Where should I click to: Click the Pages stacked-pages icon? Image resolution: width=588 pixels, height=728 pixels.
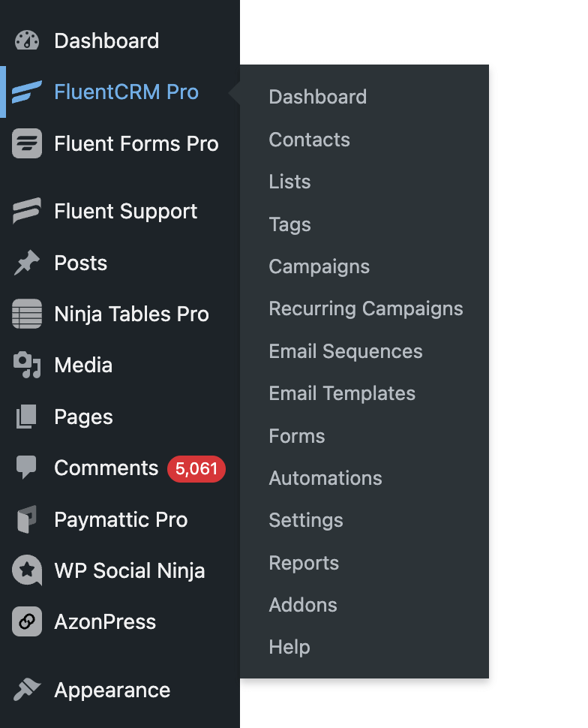(26, 417)
